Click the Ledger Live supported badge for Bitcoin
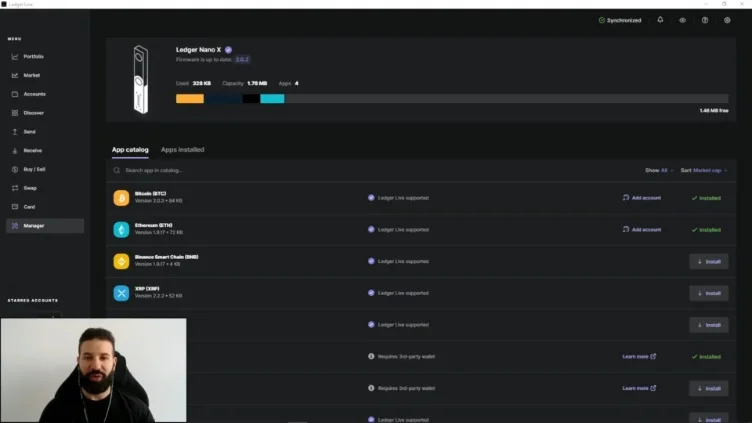The image size is (752, 423). (398, 198)
